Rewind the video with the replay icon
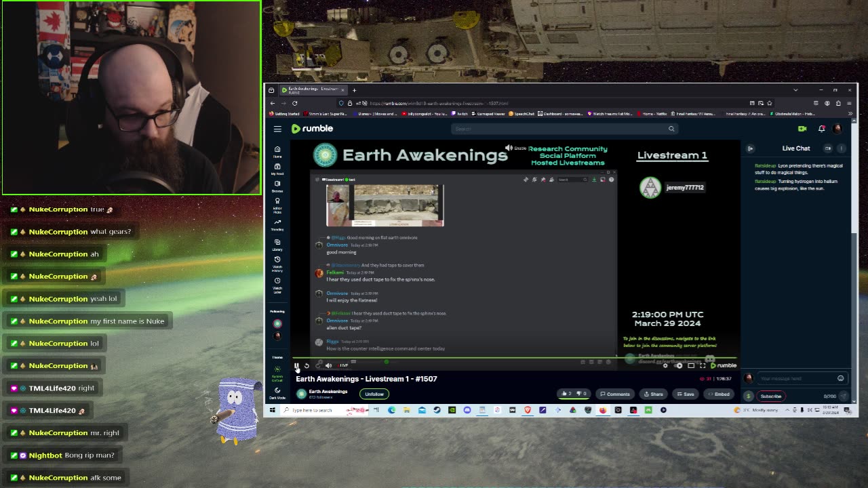The width and height of the screenshot is (868, 488). (x=307, y=366)
